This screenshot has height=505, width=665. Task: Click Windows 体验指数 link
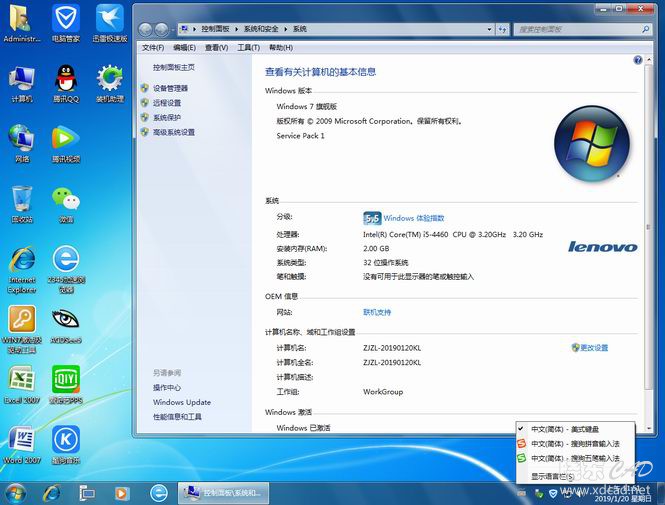coord(414,218)
